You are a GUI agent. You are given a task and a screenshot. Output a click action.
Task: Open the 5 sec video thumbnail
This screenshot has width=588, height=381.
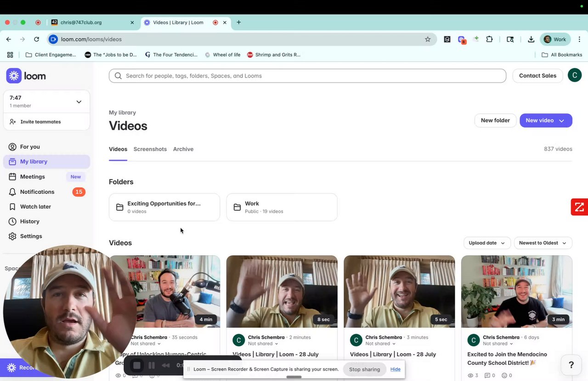coord(400,291)
